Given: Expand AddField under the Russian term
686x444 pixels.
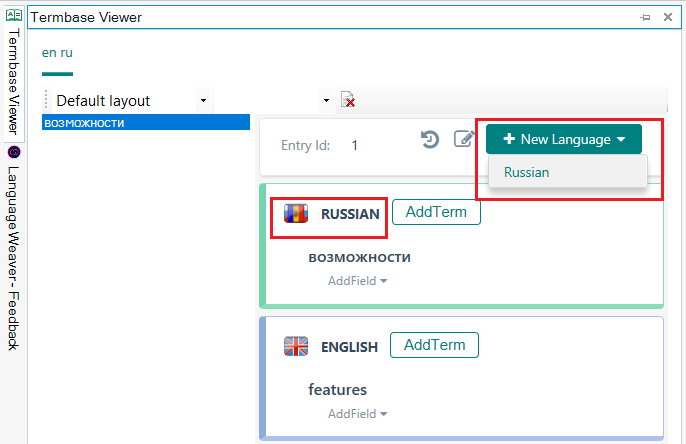Looking at the screenshot, I should pos(357,281).
